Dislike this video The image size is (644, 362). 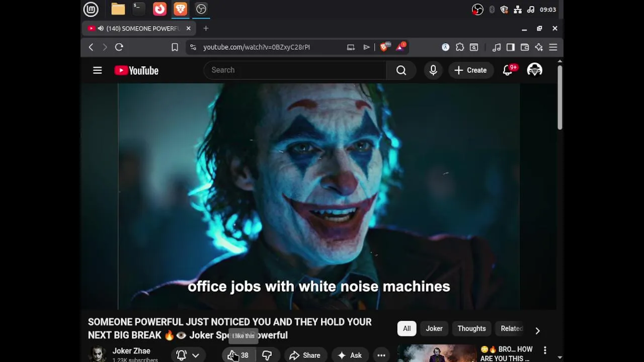(x=267, y=355)
